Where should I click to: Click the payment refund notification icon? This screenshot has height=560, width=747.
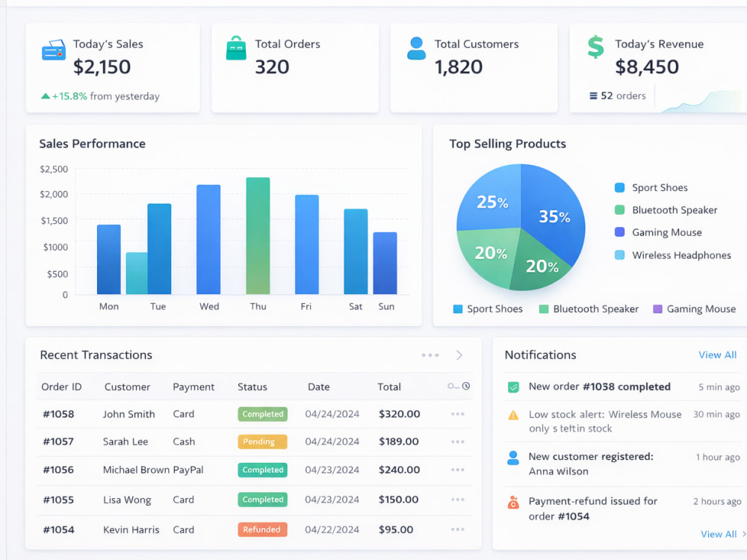(513, 503)
